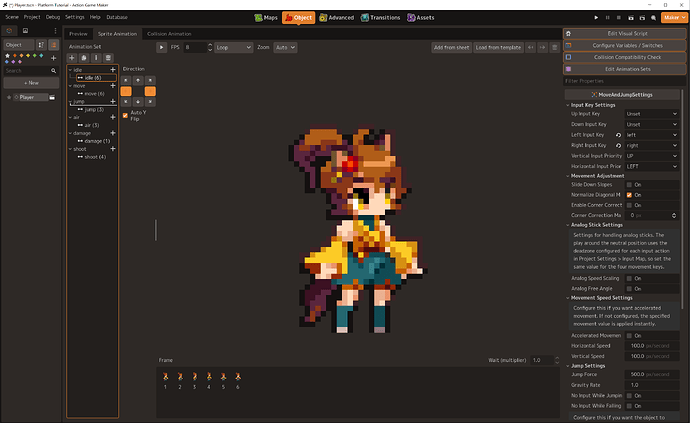Open the Maker mode dropdown
The width and height of the screenshot is (690, 423).
(674, 18)
